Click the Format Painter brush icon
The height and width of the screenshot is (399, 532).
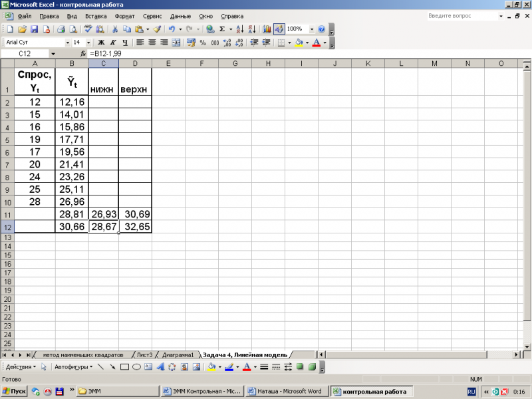click(x=157, y=29)
